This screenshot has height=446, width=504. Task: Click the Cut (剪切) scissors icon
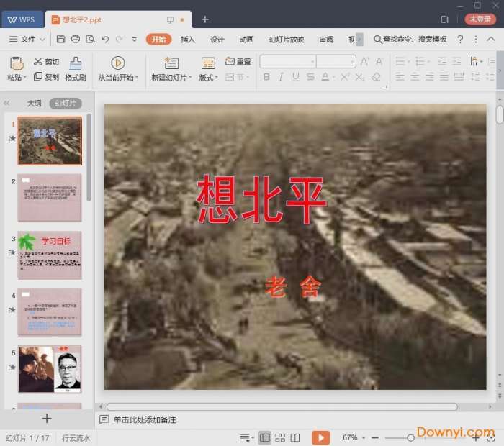click(x=38, y=62)
